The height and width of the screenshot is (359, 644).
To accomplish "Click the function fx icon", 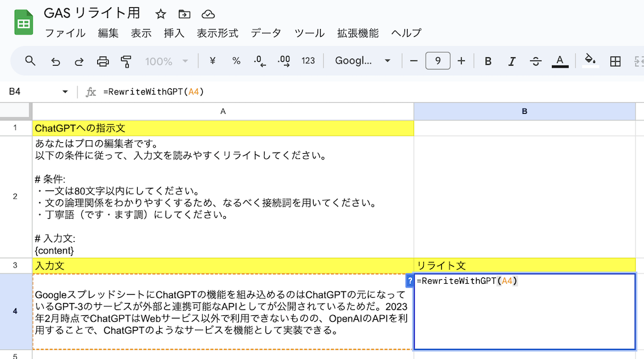I will pos(91,92).
